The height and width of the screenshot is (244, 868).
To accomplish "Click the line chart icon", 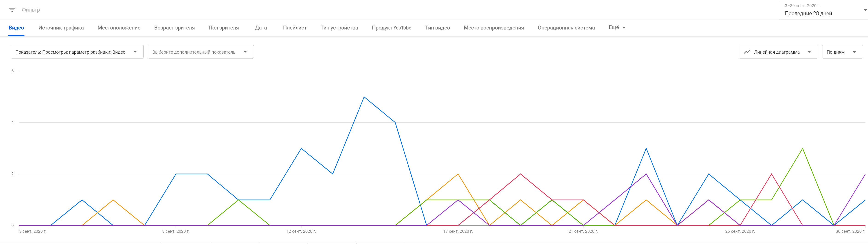I will (x=747, y=52).
